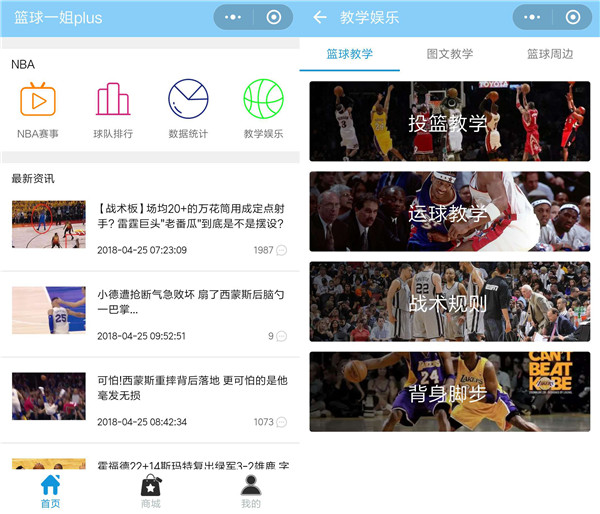Screen dimensions: 600x514
Task: Click the comment count 1987
Action: pos(264,250)
